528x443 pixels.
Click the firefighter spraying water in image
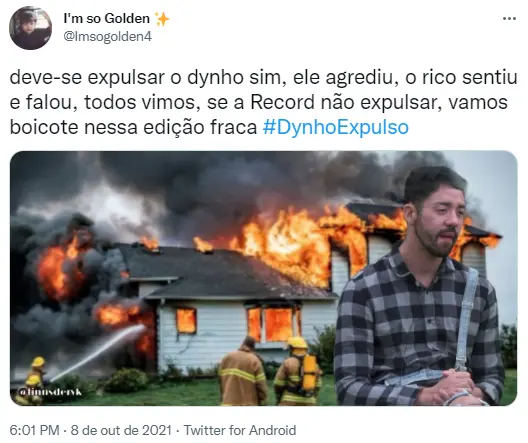(x=34, y=379)
